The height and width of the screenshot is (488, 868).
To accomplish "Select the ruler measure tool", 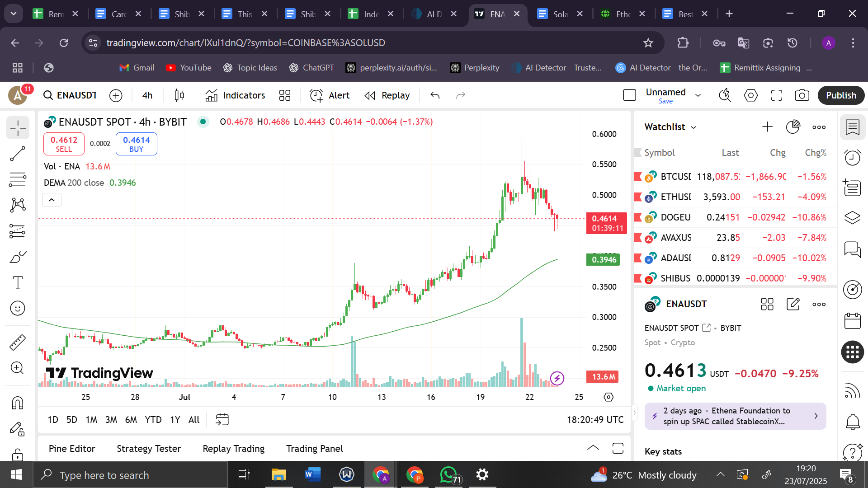I will pos(18,343).
